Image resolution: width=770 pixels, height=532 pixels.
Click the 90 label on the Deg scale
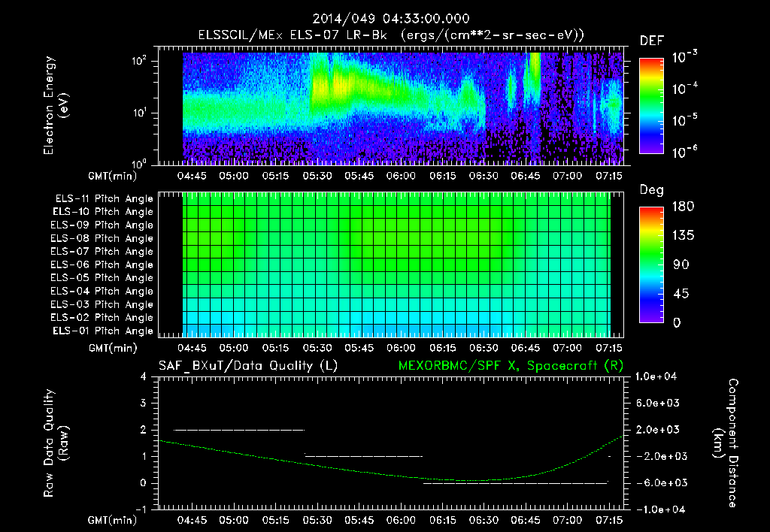[x=681, y=264]
